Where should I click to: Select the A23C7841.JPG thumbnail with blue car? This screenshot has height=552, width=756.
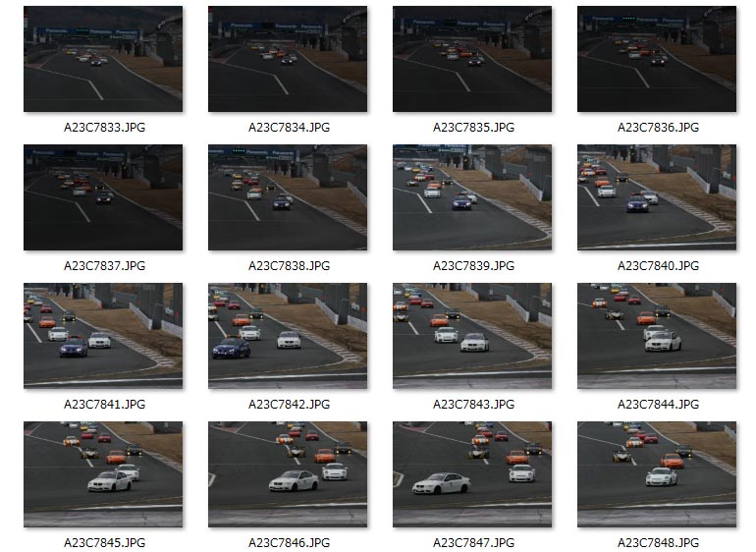[x=103, y=336]
